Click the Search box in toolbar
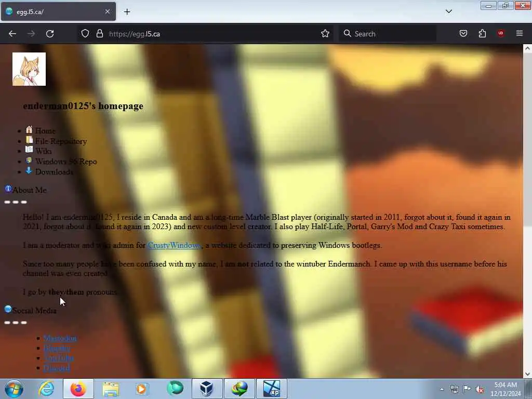The image size is (532, 399). click(388, 34)
